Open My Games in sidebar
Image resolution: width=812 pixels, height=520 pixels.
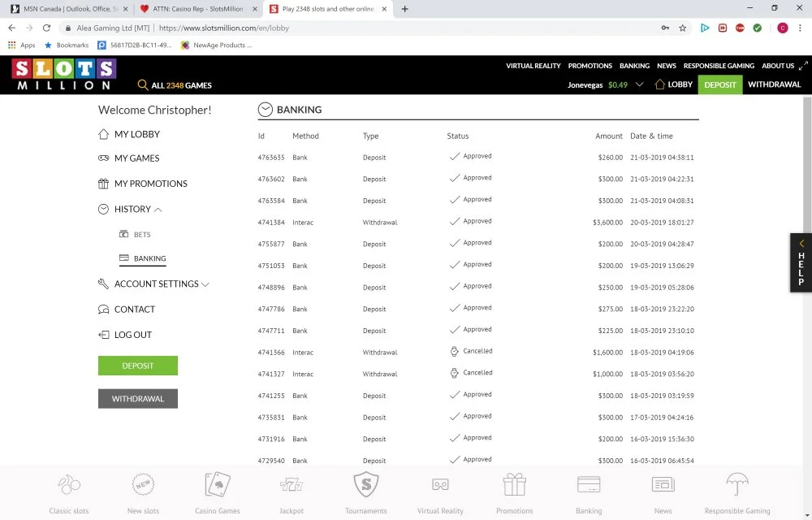click(x=136, y=158)
